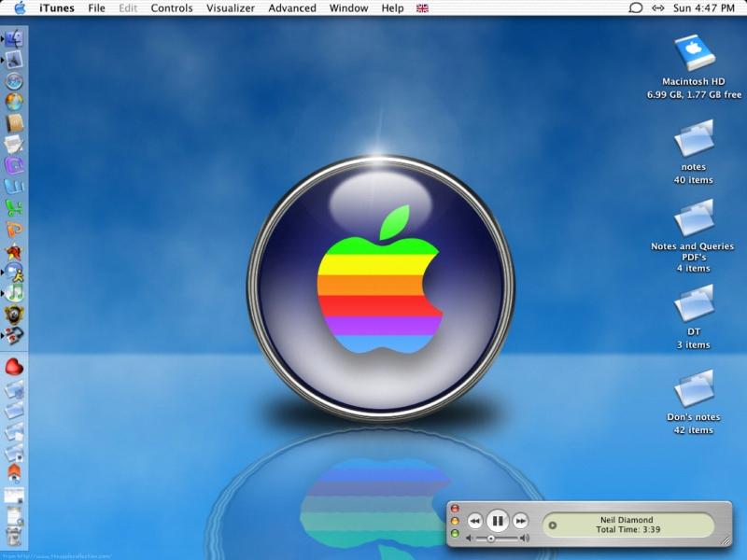Open the Controls menu
Image resolution: width=747 pixels, height=560 pixels.
coord(172,8)
